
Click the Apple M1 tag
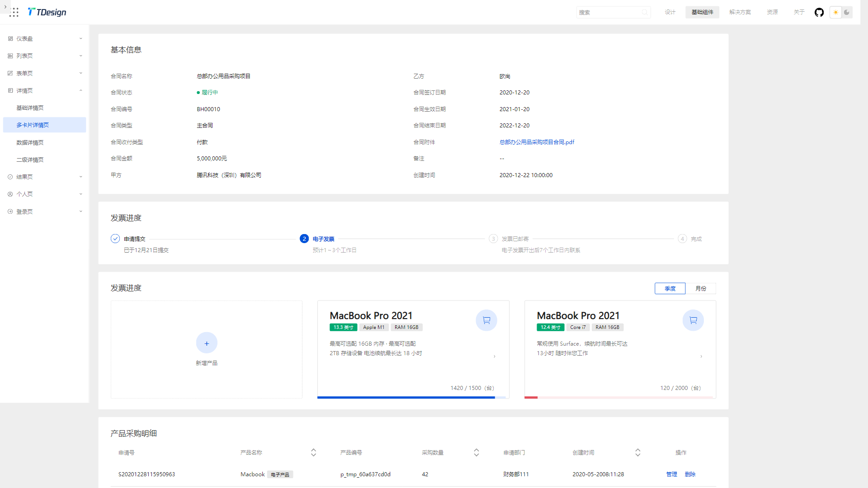(373, 328)
